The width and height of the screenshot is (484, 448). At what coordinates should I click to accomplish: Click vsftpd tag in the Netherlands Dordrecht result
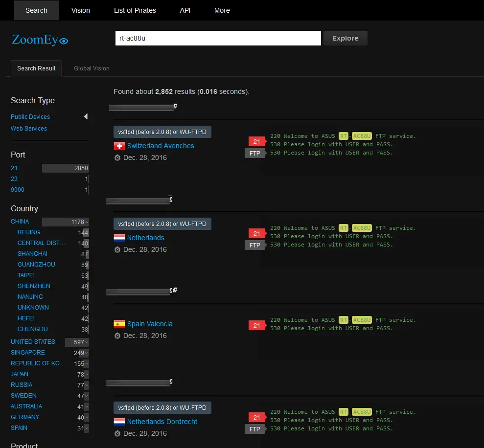(162, 407)
